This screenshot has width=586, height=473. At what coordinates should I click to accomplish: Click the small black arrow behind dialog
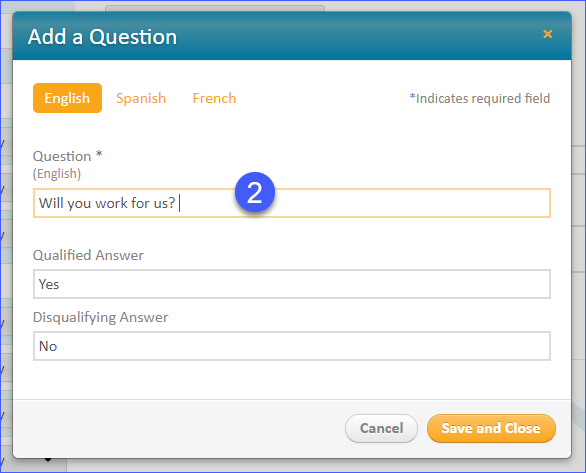48,460
